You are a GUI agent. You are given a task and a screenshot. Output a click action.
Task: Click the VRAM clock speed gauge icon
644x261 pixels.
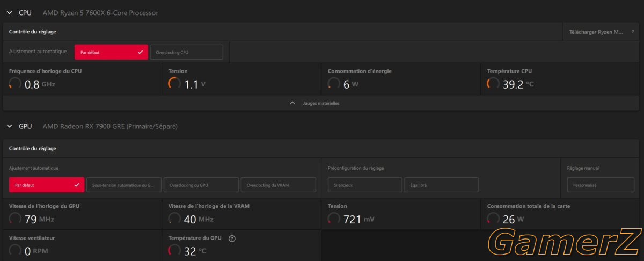coord(174,219)
